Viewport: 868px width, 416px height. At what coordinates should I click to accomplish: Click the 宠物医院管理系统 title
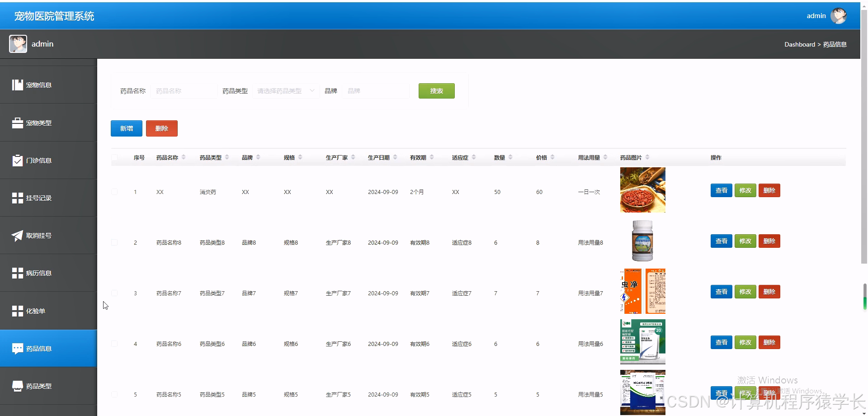click(x=54, y=16)
